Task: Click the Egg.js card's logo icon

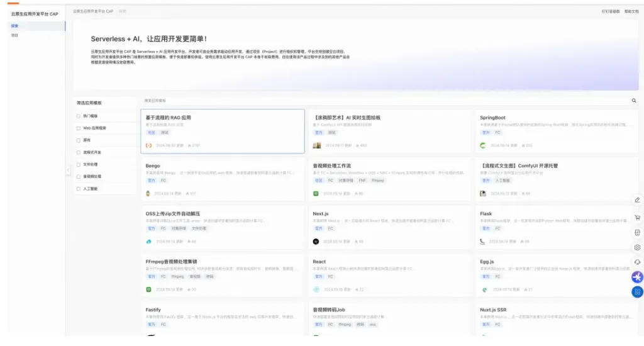Action: (x=484, y=290)
